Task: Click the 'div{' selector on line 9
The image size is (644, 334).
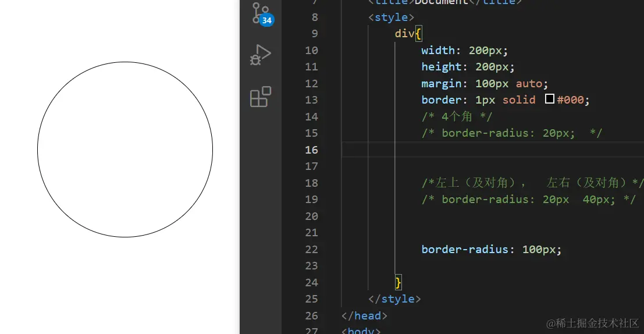Action: point(408,34)
